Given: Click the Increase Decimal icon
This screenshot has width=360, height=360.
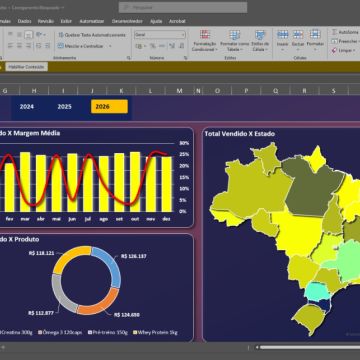Looking at the screenshot, I should [x=172, y=46].
